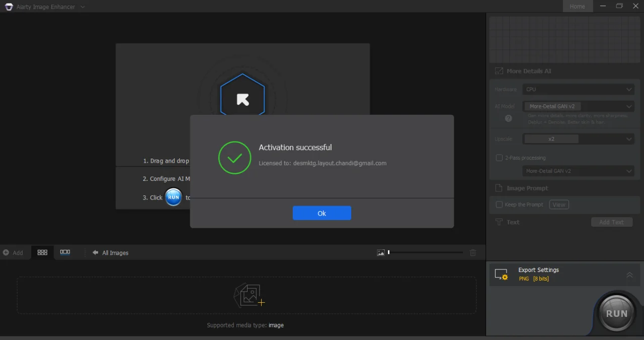Minimize the application window
Viewport: 644px width, 340px height.
tap(603, 6)
